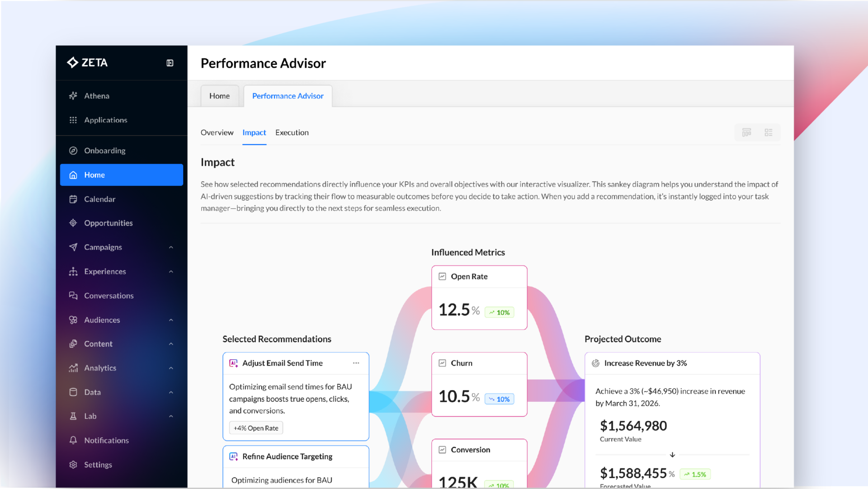Click the Applications grid icon

[x=73, y=120]
